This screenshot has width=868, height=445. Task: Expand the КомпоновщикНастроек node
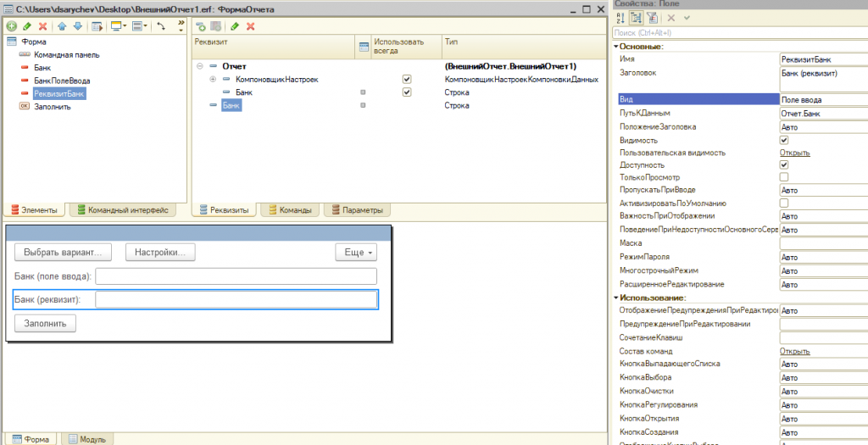(213, 80)
